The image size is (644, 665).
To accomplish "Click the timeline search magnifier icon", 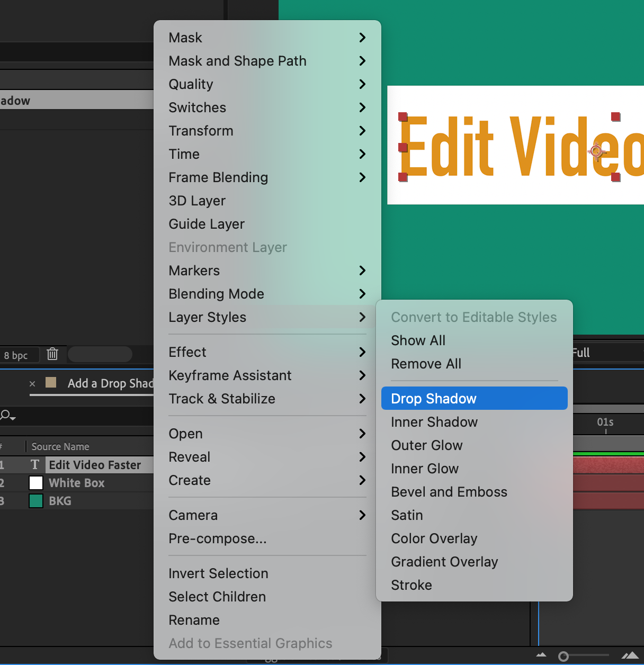I will coord(7,416).
